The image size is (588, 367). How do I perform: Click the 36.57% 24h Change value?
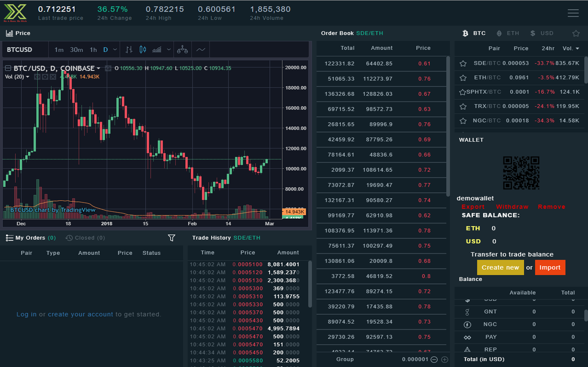click(x=112, y=9)
